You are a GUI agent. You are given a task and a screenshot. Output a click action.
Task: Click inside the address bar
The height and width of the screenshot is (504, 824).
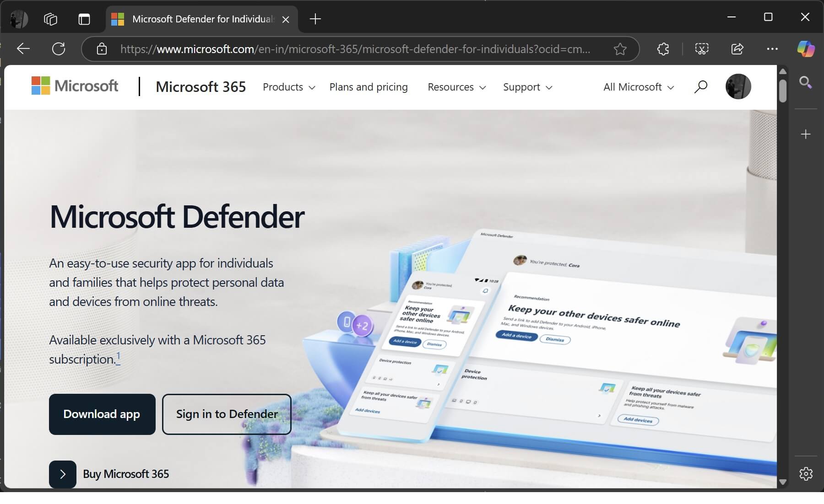click(357, 49)
